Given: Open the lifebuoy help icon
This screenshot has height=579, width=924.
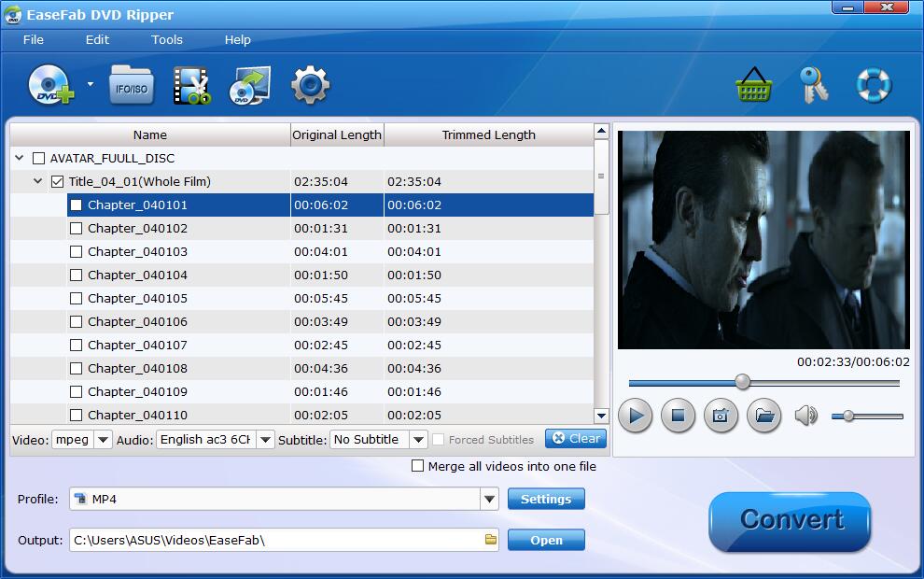Looking at the screenshot, I should [x=874, y=85].
